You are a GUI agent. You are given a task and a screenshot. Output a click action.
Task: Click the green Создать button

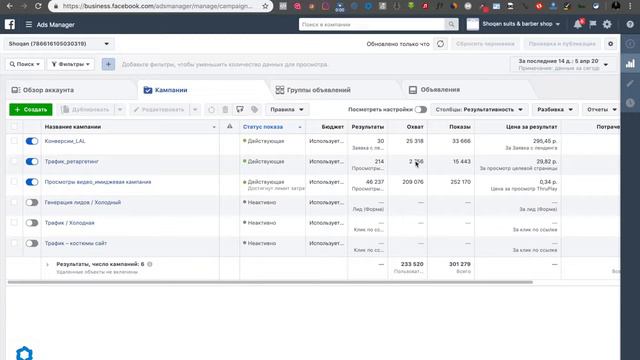coord(31,109)
